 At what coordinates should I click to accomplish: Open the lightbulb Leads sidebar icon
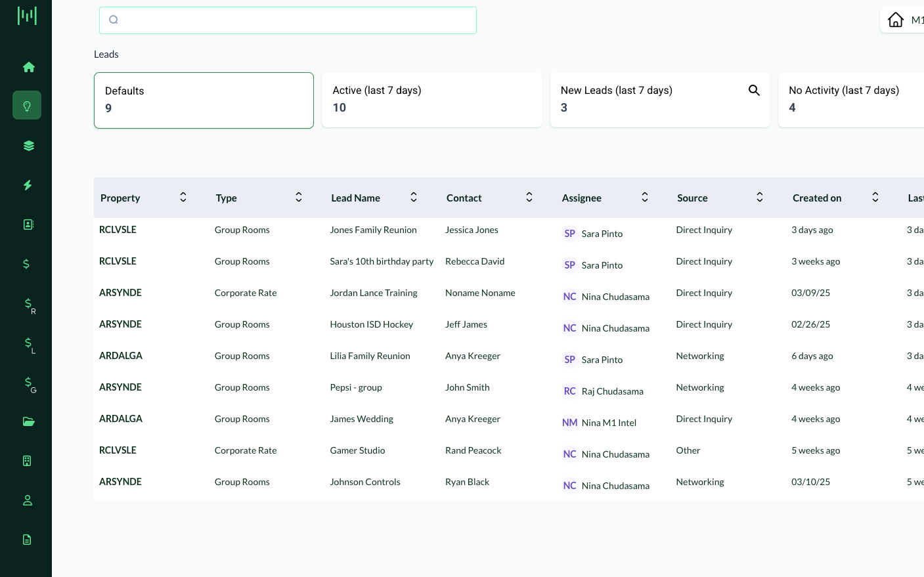[27, 106]
